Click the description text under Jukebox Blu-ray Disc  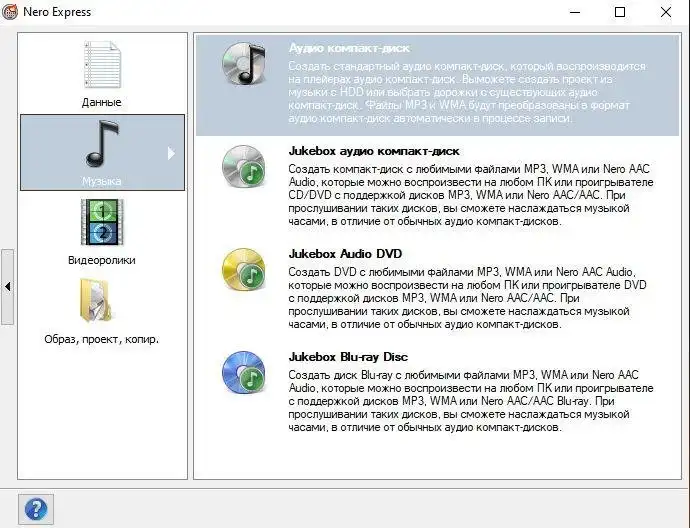pyautogui.click(x=471, y=401)
